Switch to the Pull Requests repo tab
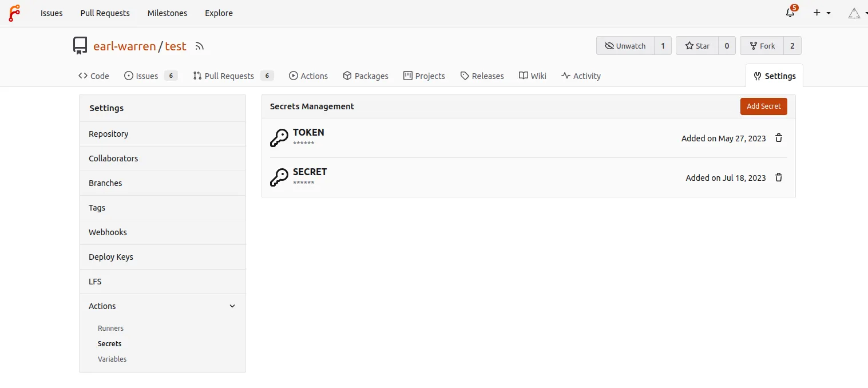Image resolution: width=868 pixels, height=388 pixels. click(x=228, y=76)
